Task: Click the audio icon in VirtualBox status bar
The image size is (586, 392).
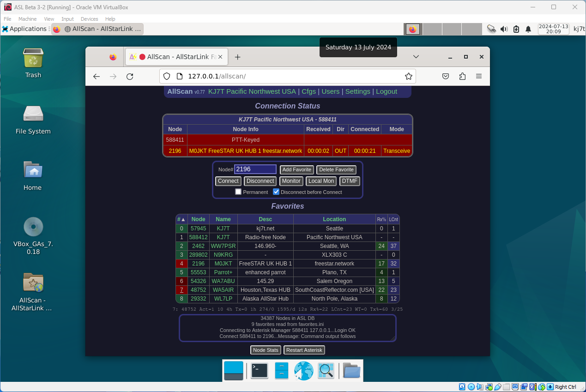Action: 479,386
